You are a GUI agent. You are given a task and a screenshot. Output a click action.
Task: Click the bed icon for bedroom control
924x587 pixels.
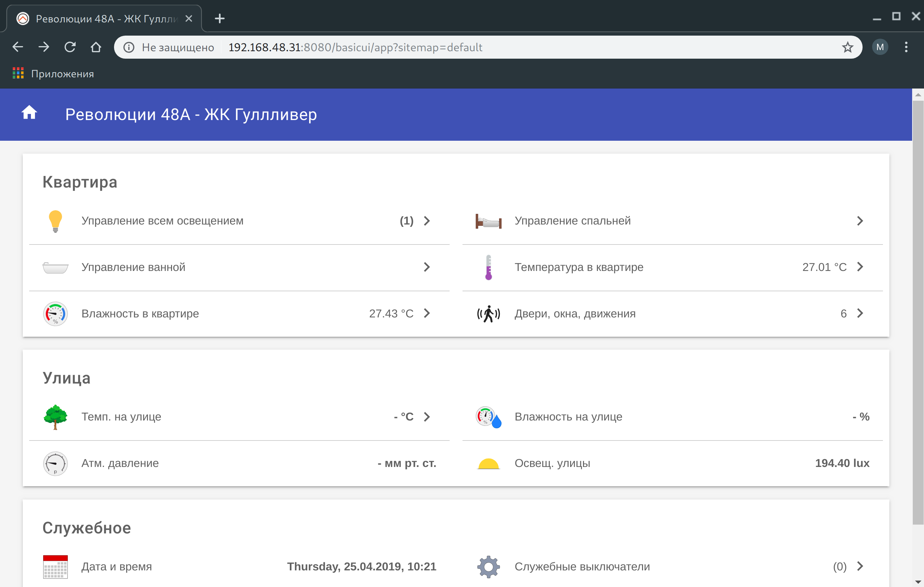coord(488,221)
